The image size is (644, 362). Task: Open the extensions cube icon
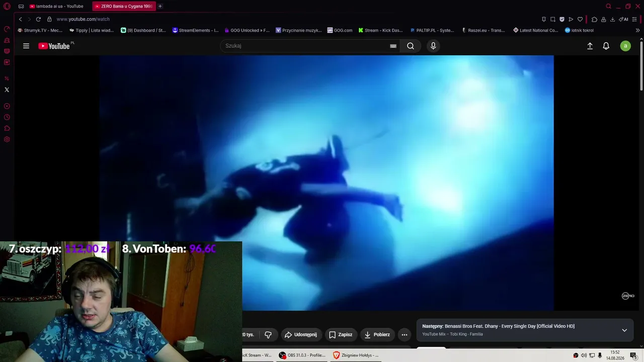click(594, 19)
